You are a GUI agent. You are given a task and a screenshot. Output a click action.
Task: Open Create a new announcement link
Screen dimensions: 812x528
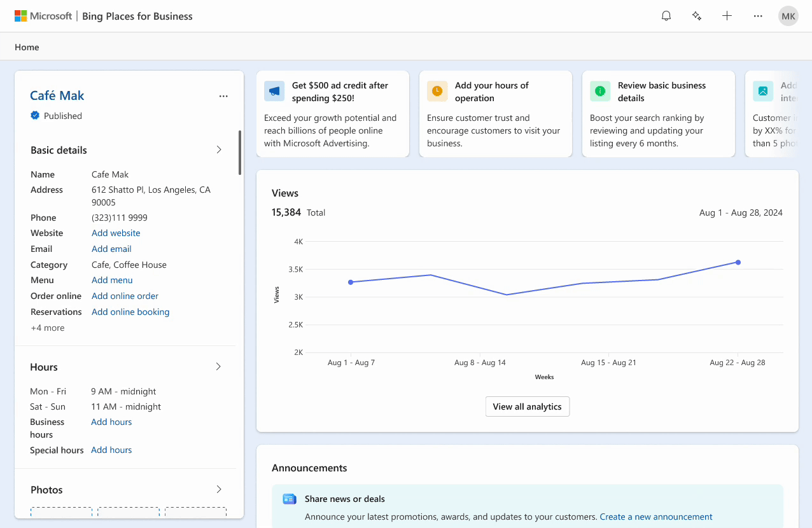pyautogui.click(x=655, y=517)
